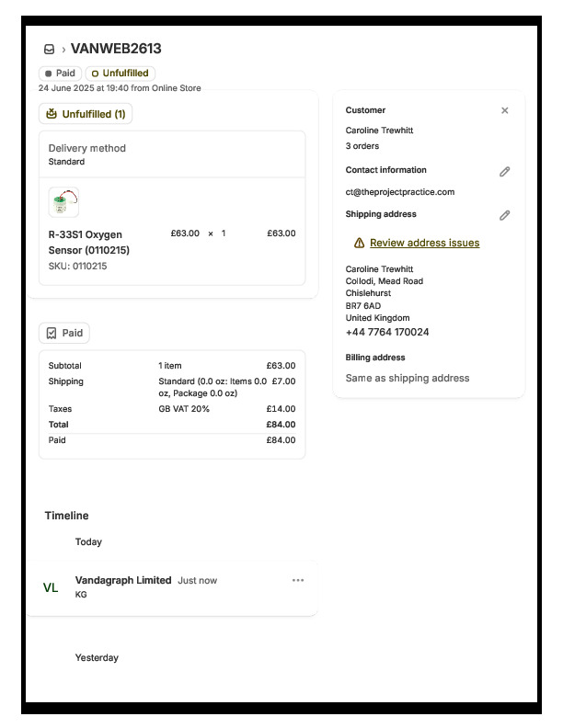Click the Unfulfilled status badge under order number

[x=120, y=74]
